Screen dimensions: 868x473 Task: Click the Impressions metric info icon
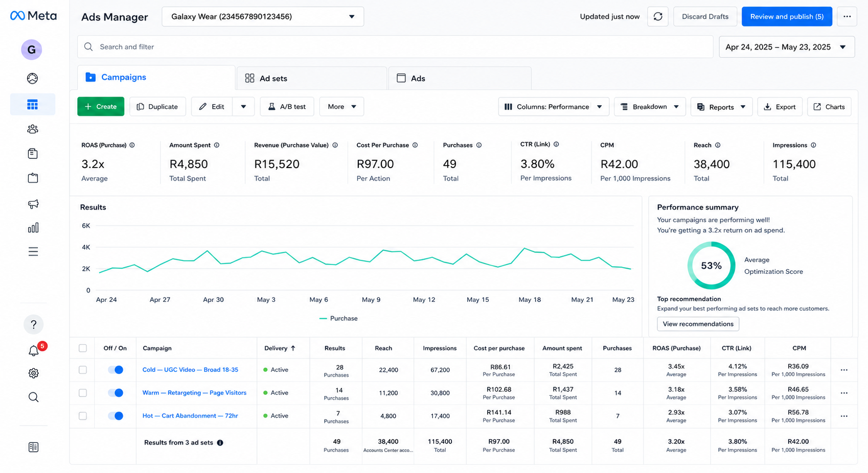coord(813,145)
